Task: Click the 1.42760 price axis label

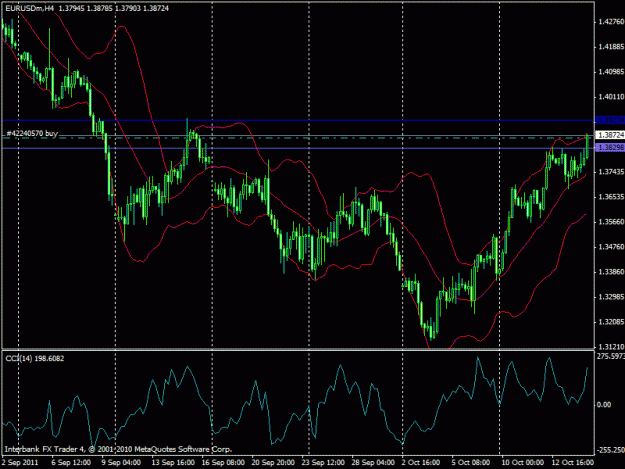Action: [x=611, y=22]
